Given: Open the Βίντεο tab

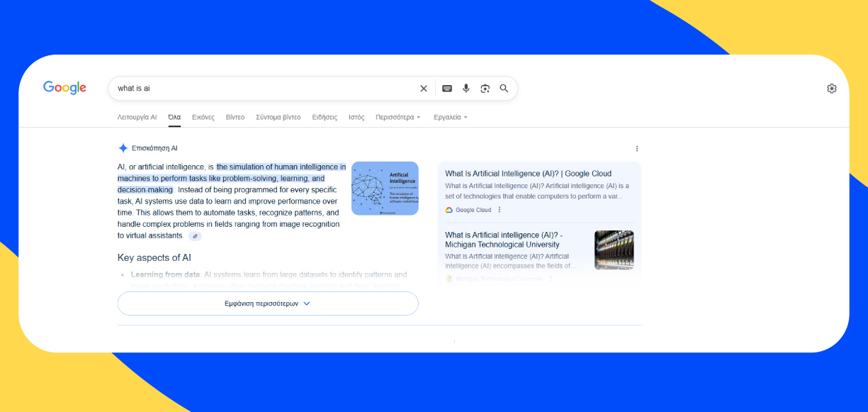Looking at the screenshot, I should point(235,117).
